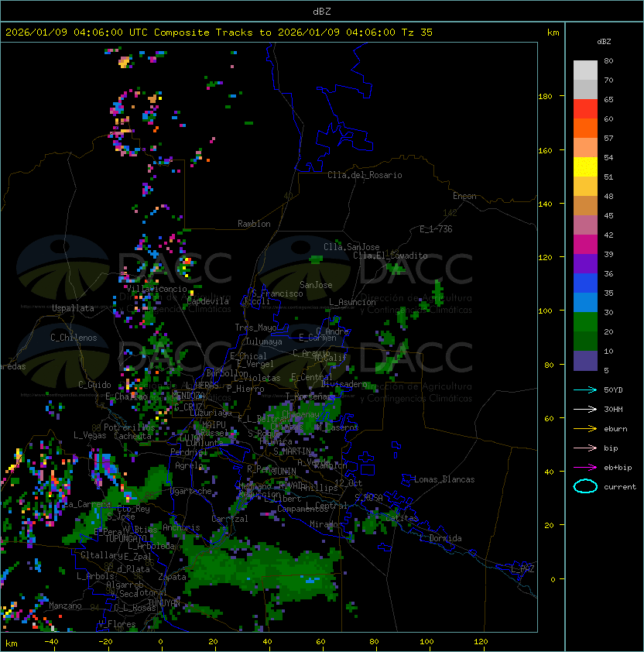
Task: Click the 'Encon' map label
Action: (464, 196)
